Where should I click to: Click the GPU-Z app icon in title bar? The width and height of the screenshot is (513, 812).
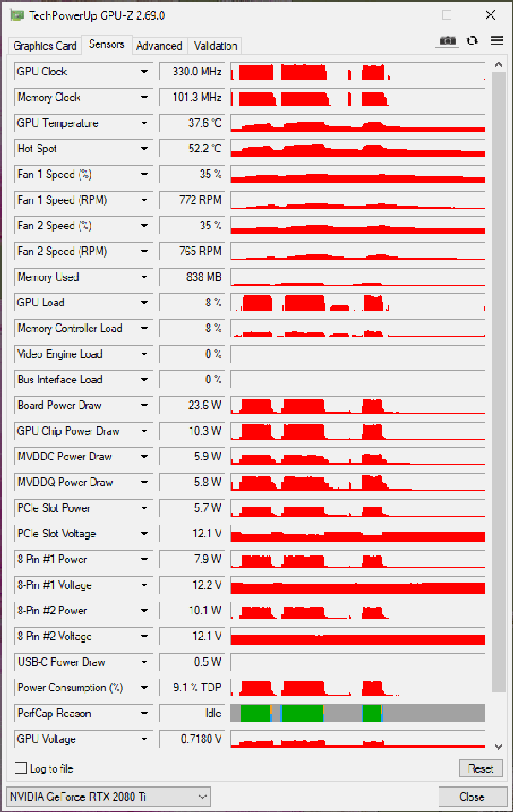click(17, 15)
